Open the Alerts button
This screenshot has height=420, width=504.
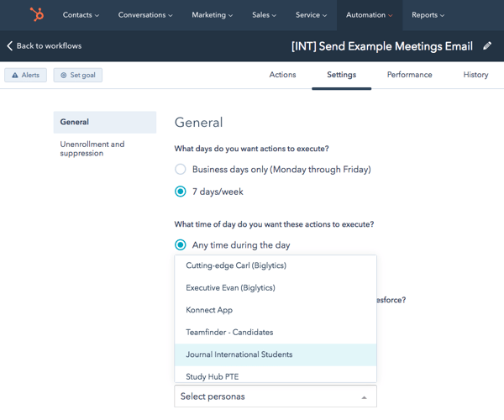(x=25, y=76)
